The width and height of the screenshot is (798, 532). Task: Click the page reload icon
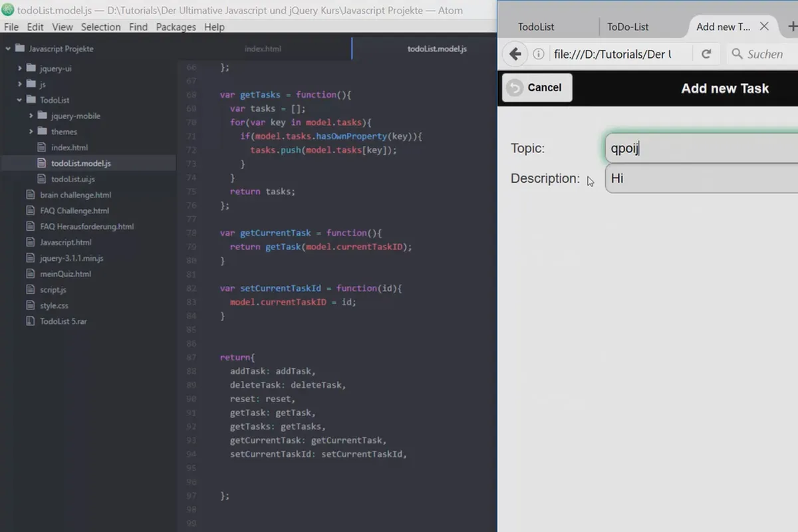point(706,54)
